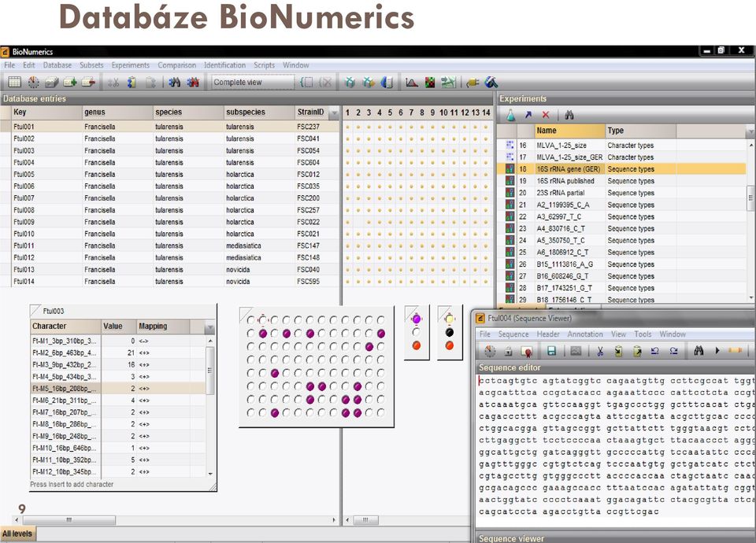
Task: Click the table grid icon in main toolbar
Action: [x=14, y=83]
